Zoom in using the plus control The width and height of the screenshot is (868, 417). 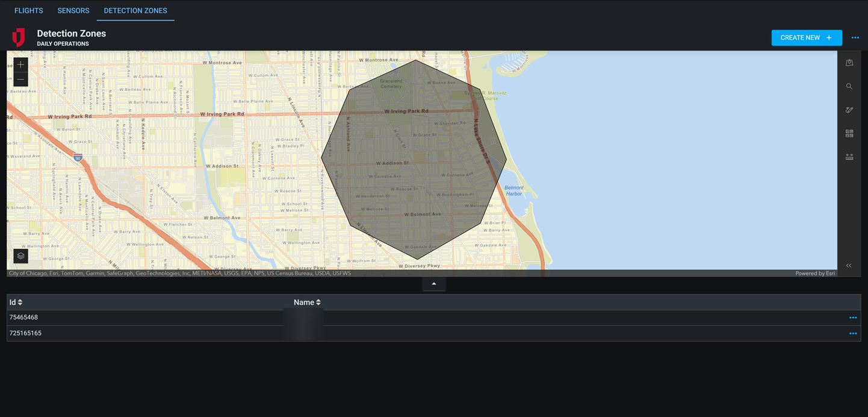(20, 64)
